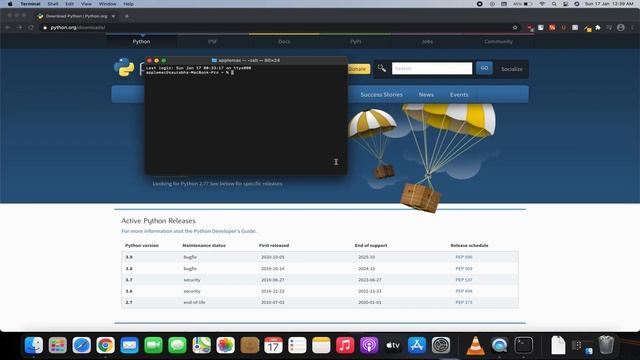The width and height of the screenshot is (640, 360).
Task: Open System Preferences in the dock
Action: coord(441,345)
